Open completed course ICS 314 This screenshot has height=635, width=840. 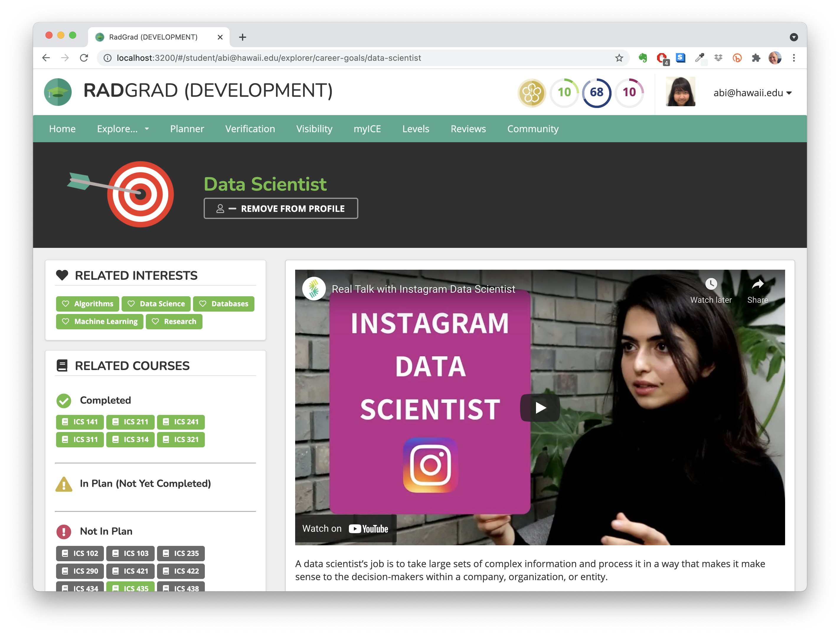click(x=130, y=440)
